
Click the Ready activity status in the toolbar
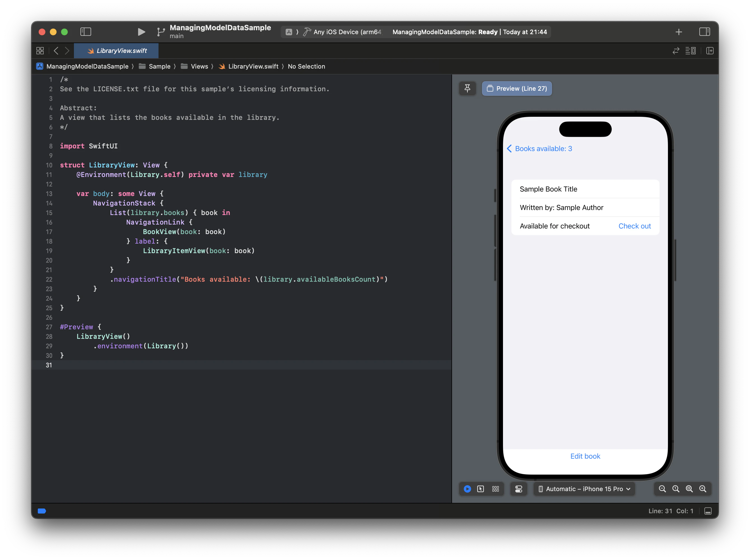coord(470,32)
